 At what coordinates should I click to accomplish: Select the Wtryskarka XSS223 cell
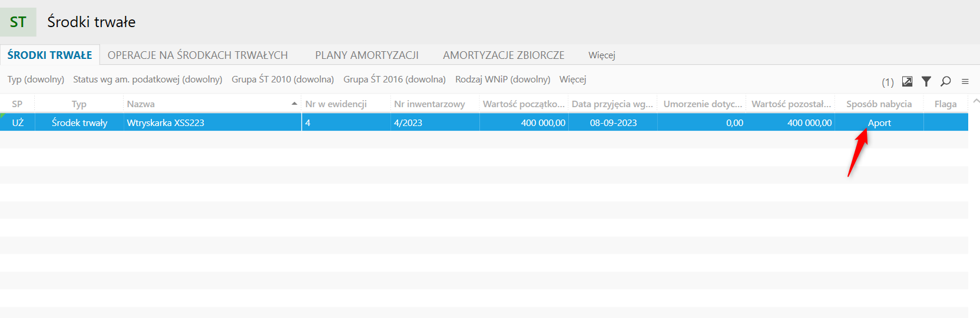[x=213, y=122]
